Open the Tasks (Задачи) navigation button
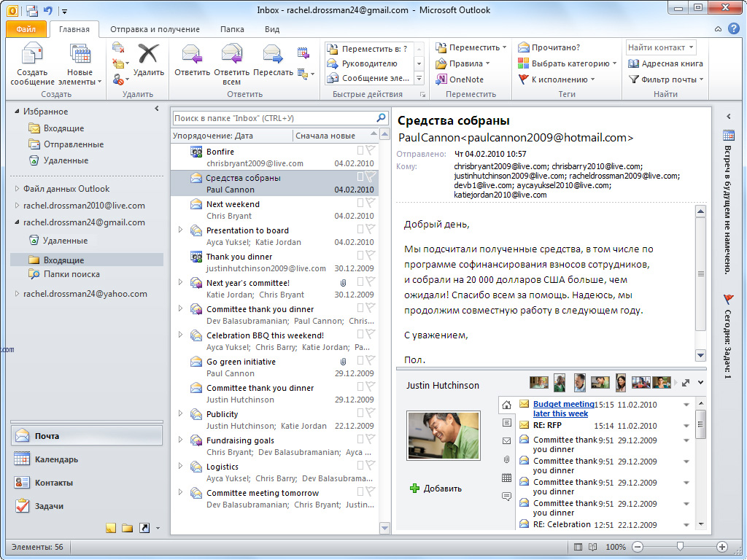 point(87,506)
